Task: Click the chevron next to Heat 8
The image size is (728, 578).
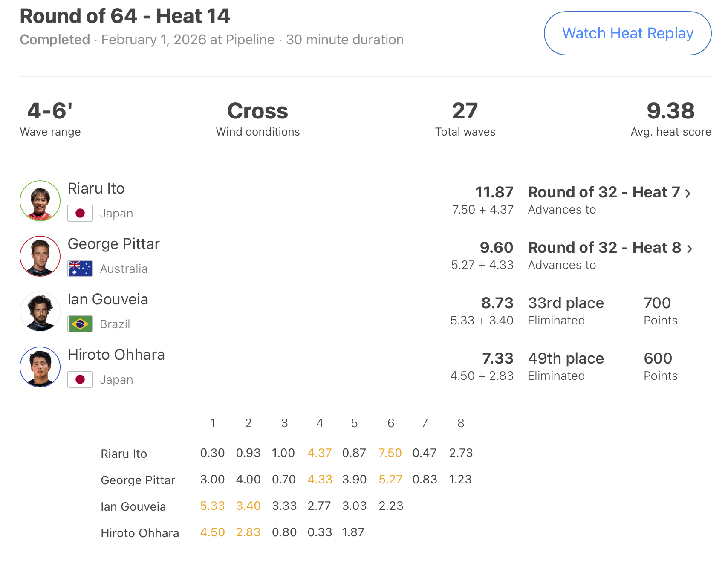Action: (x=690, y=249)
